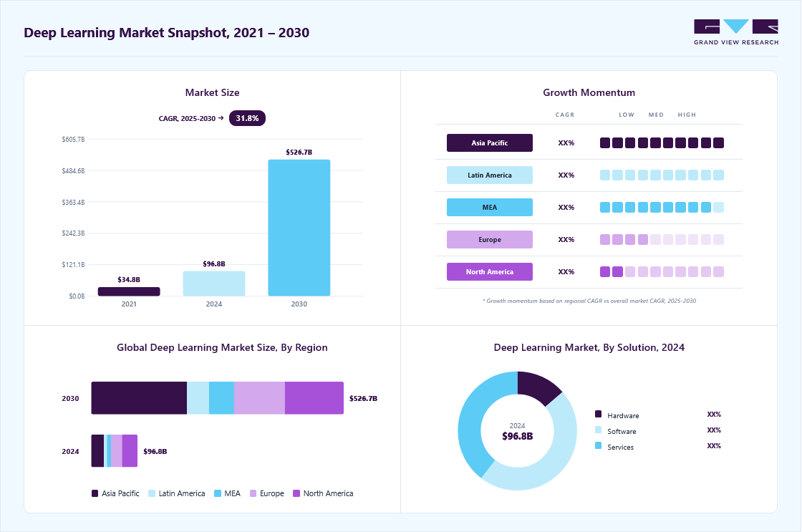Click the Growth Momentum panel title
The width and height of the screenshot is (802, 532).
click(x=589, y=92)
